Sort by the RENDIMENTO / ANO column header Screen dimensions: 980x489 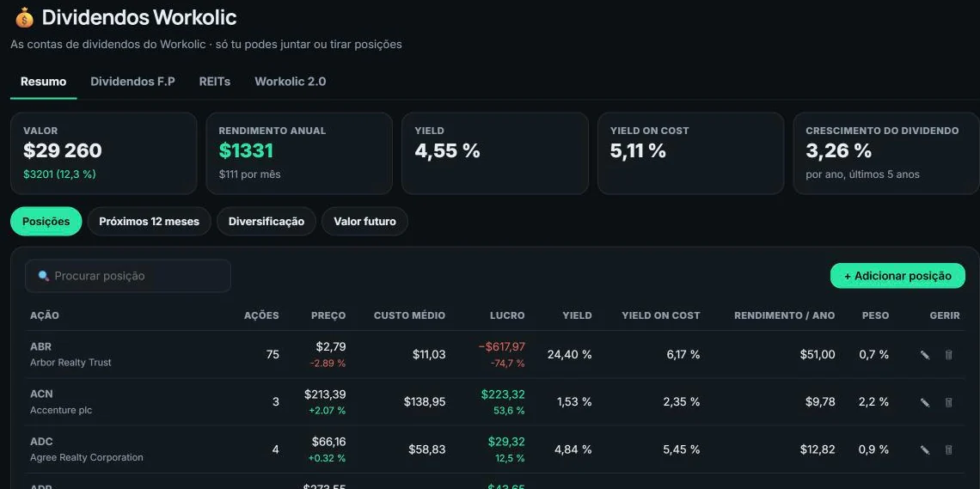(784, 315)
